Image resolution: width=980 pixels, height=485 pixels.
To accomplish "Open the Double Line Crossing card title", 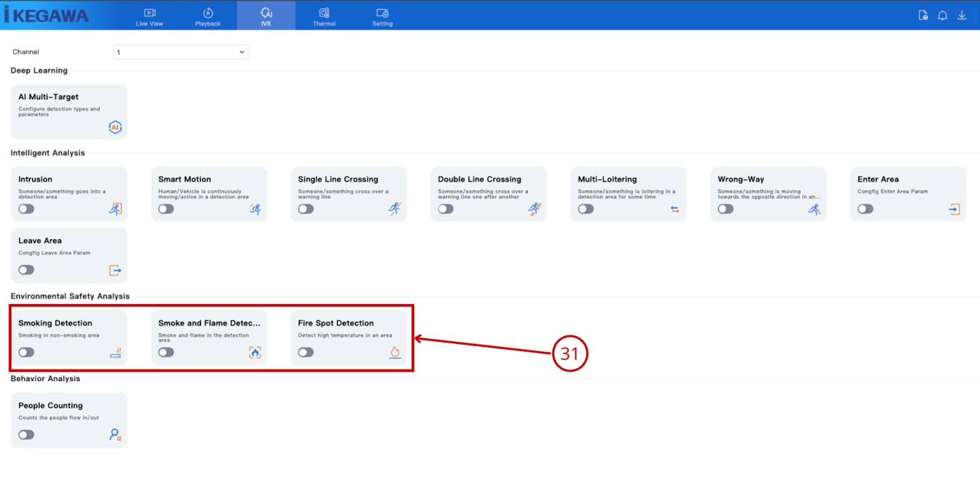I will [480, 179].
